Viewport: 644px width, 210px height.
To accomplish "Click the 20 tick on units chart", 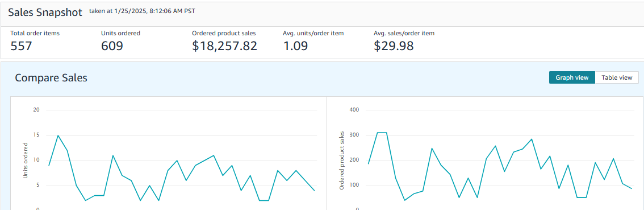I will (x=36, y=110).
